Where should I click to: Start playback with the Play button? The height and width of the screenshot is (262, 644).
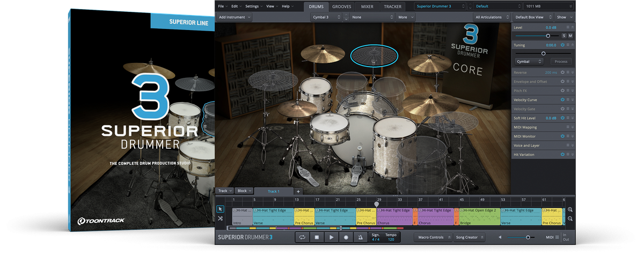pos(332,237)
